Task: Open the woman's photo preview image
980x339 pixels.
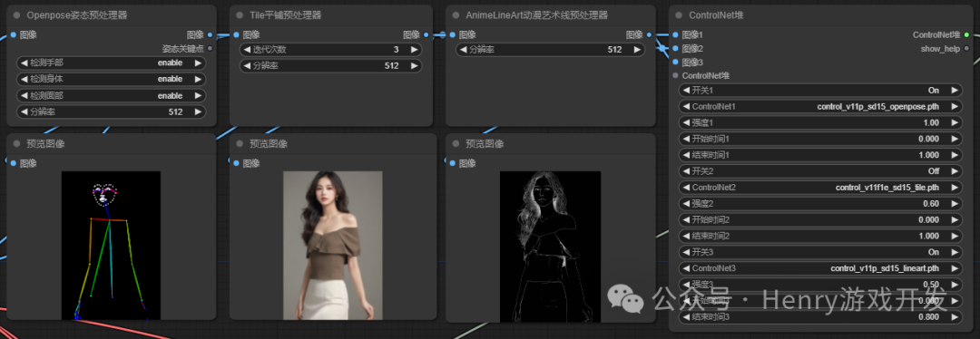Action: (x=332, y=246)
